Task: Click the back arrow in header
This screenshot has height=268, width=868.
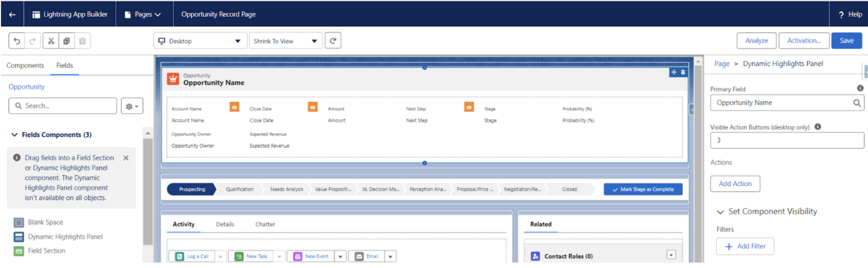Action: click(12, 14)
